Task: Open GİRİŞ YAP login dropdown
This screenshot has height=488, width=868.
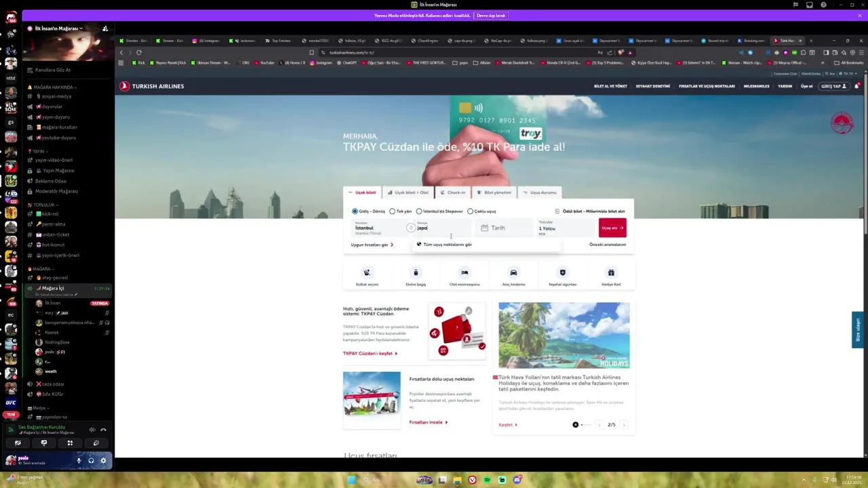Action: 833,86
